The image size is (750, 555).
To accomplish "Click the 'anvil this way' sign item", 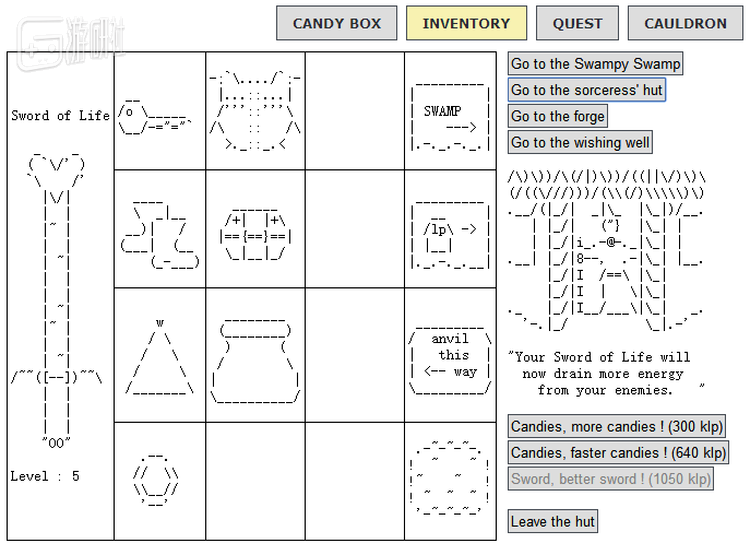I will click(x=450, y=356).
